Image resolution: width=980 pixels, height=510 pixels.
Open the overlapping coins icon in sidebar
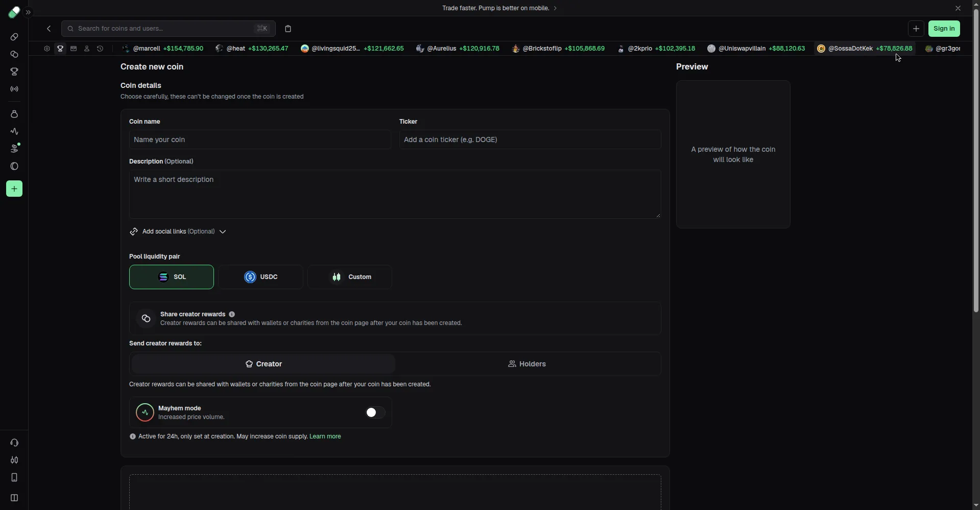14,54
